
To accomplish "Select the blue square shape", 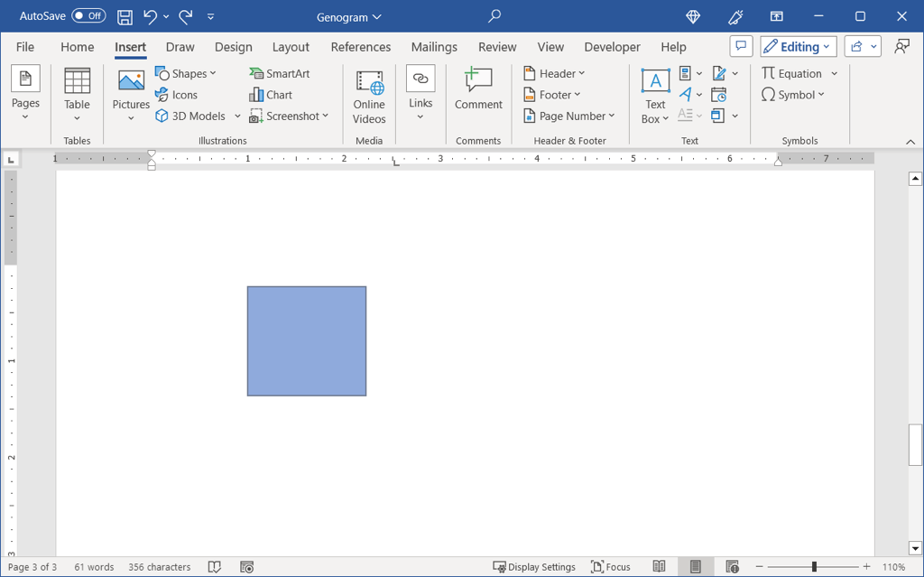I will coord(307,341).
